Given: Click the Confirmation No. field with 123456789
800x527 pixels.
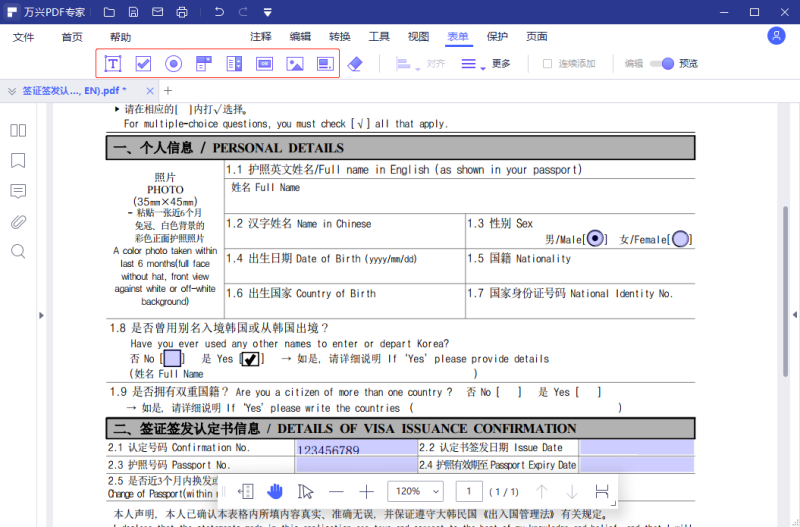Looking at the screenshot, I should point(356,447).
